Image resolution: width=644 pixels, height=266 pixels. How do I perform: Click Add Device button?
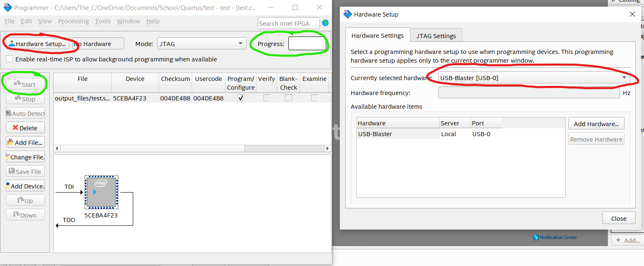click(25, 186)
